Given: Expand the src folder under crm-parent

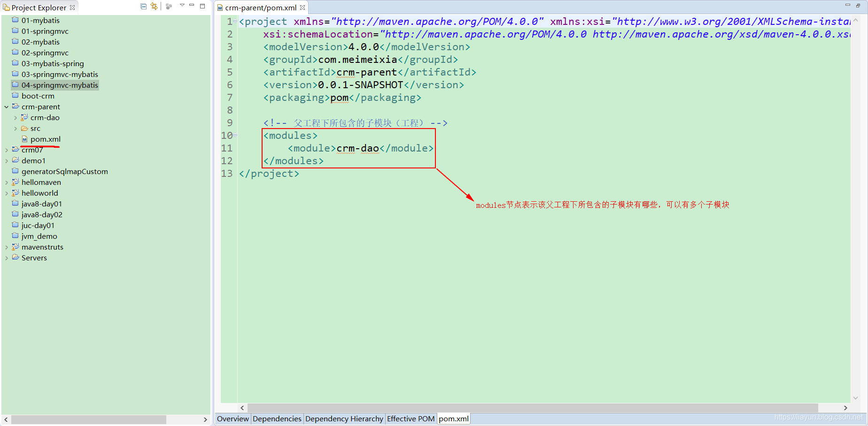Looking at the screenshot, I should [15, 129].
